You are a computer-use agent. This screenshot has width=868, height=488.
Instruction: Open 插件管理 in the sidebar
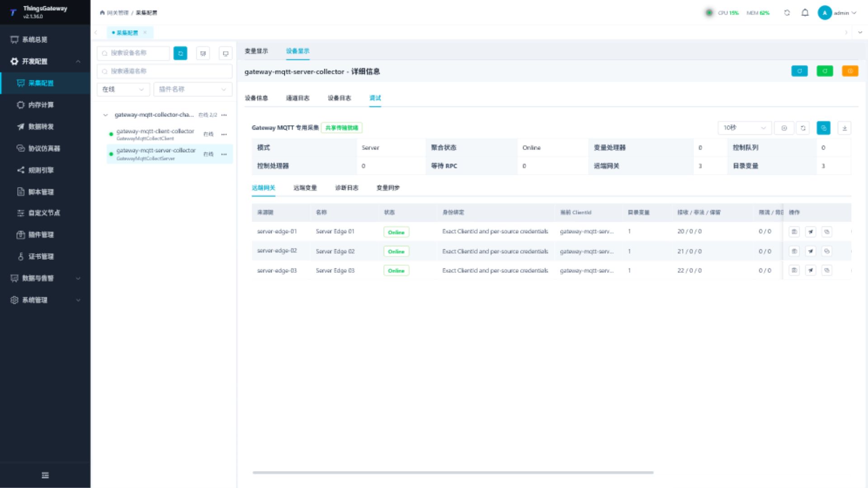pyautogui.click(x=45, y=235)
